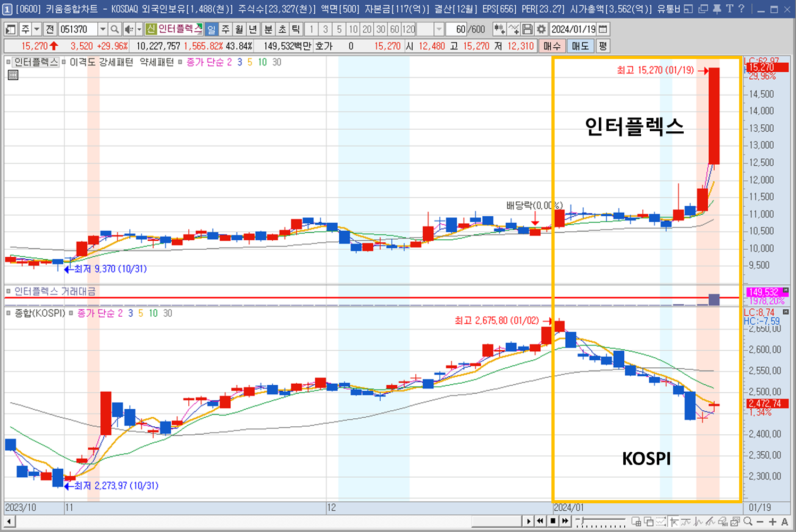The width and height of the screenshot is (796, 532).
Task: Click the question mark help icon
Action: point(741,9)
